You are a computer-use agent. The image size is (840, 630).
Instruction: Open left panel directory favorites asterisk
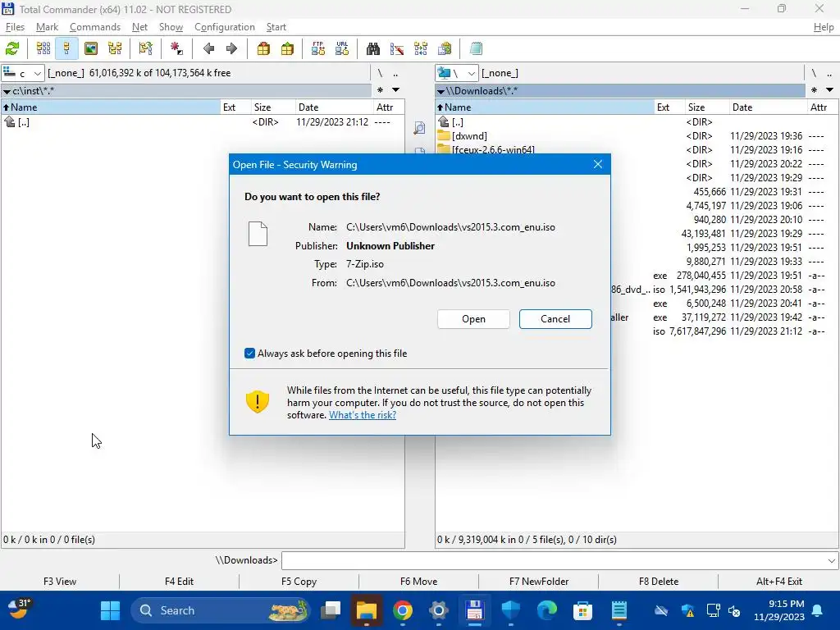coord(380,90)
